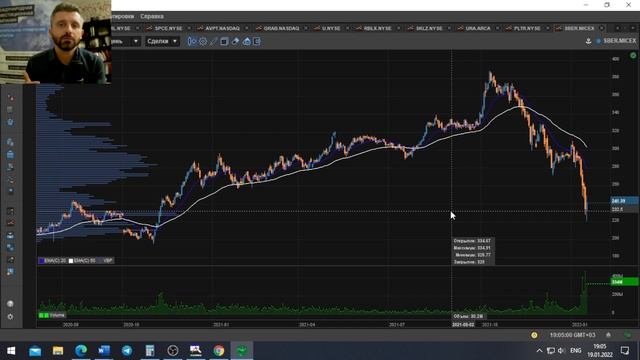Select the URA.ARCA chart tab
The image size is (640, 360).
tap(478, 28)
